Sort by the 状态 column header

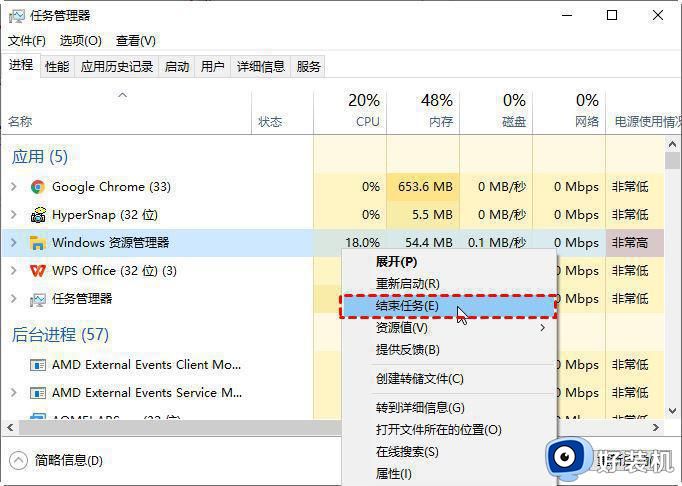coord(270,121)
